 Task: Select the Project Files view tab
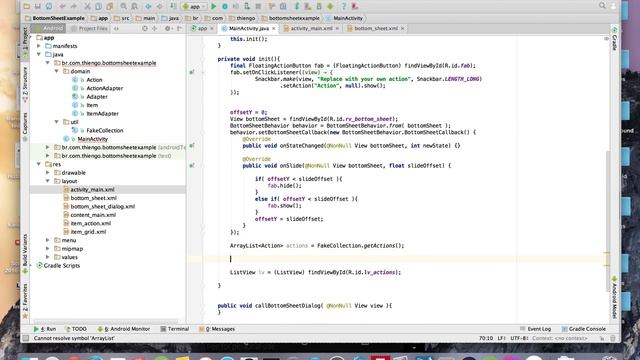(x=89, y=29)
